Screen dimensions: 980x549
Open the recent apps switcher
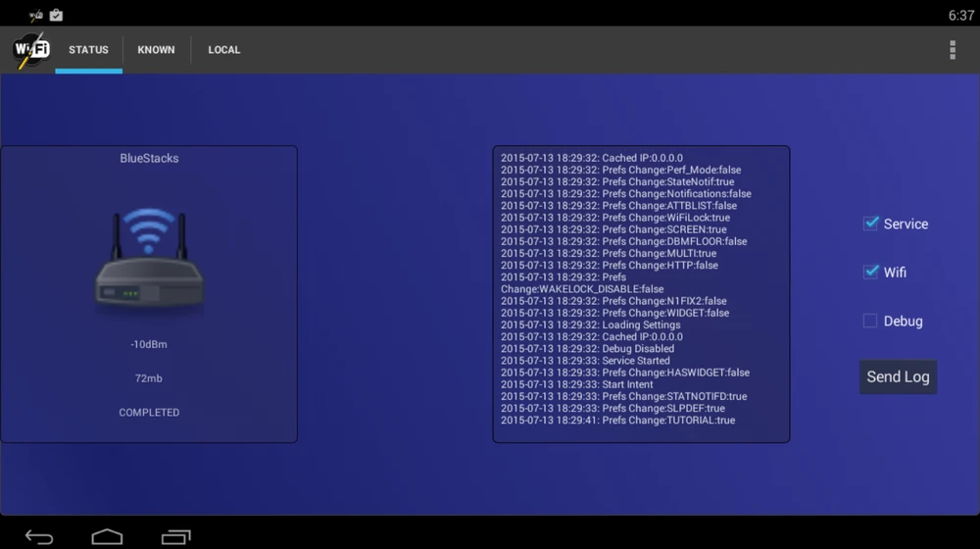point(176,536)
